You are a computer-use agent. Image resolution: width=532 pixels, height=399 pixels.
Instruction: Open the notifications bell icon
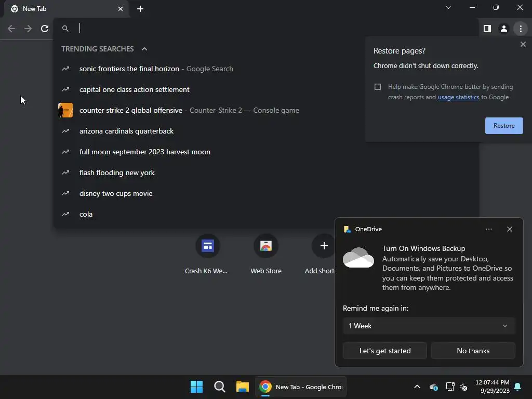pos(518,387)
